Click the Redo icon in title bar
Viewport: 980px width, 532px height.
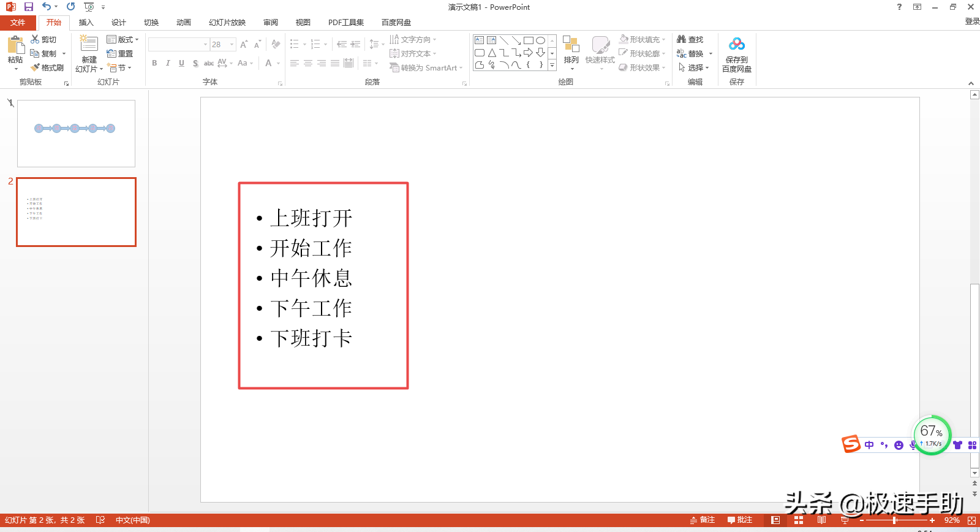(71, 7)
